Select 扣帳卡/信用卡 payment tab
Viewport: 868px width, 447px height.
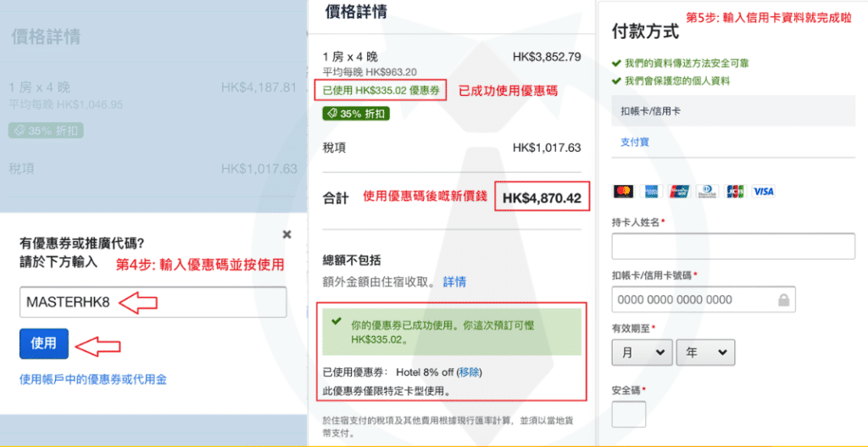(x=733, y=111)
